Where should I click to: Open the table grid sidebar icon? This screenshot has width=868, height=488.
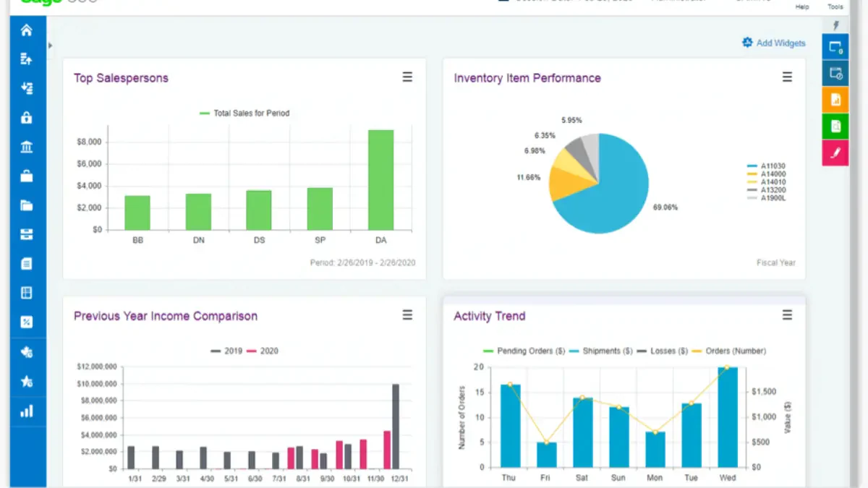tap(27, 293)
